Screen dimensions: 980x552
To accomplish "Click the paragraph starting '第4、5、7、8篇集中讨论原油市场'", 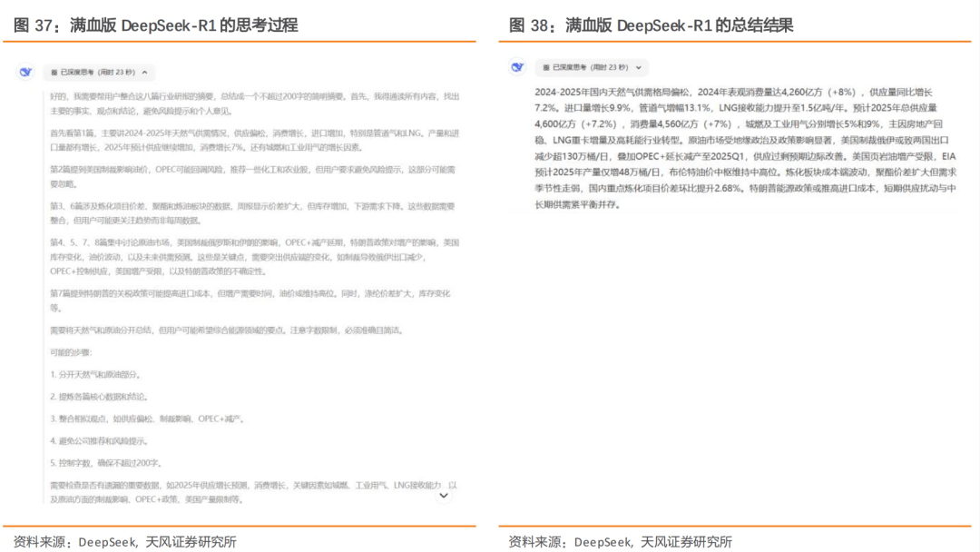I will pyautogui.click(x=254, y=257).
